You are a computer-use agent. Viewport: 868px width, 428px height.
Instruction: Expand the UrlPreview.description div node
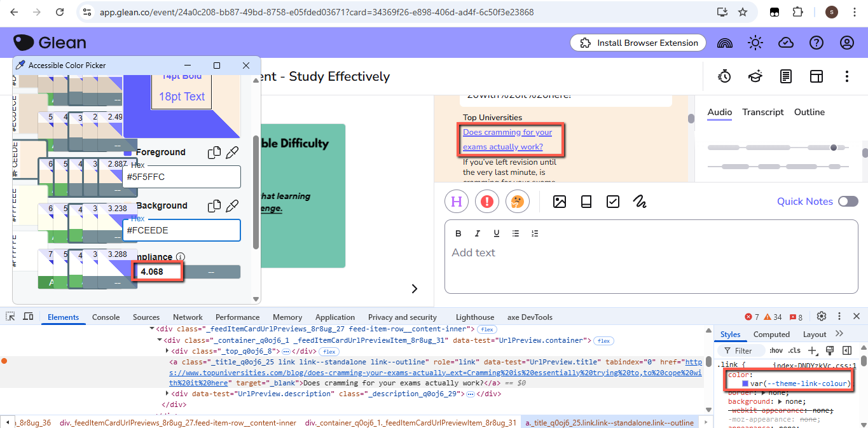[x=167, y=394]
